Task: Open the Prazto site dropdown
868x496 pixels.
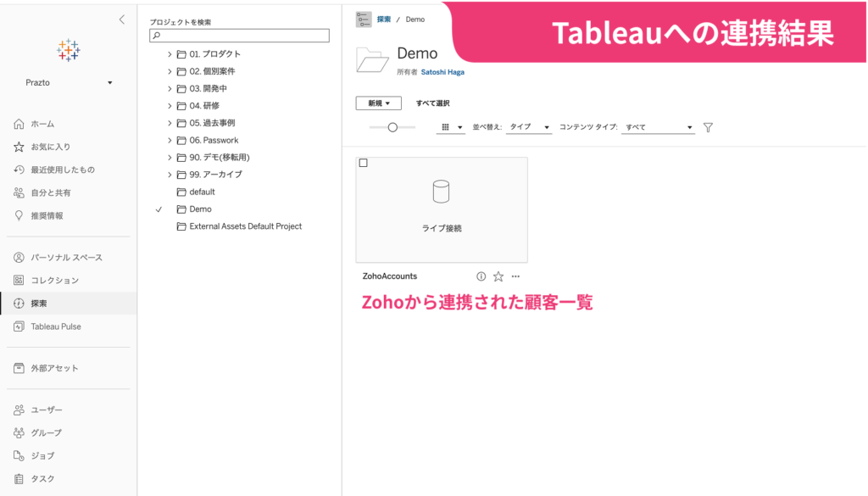Action: 69,82
